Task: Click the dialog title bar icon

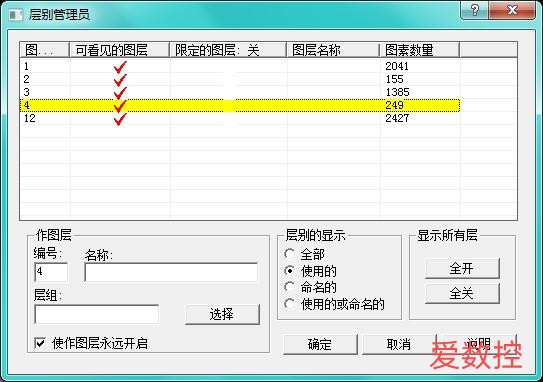Action: pos(16,15)
